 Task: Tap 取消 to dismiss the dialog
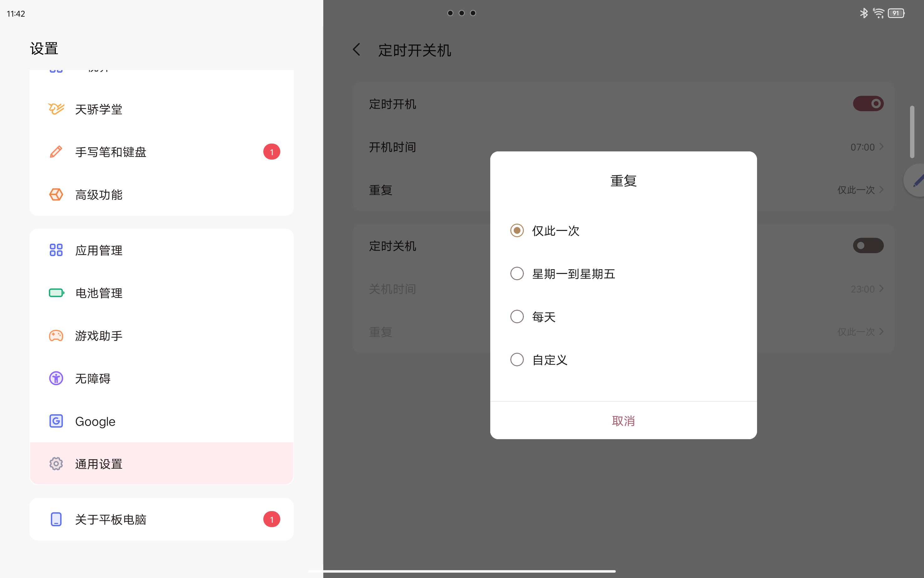pyautogui.click(x=623, y=421)
